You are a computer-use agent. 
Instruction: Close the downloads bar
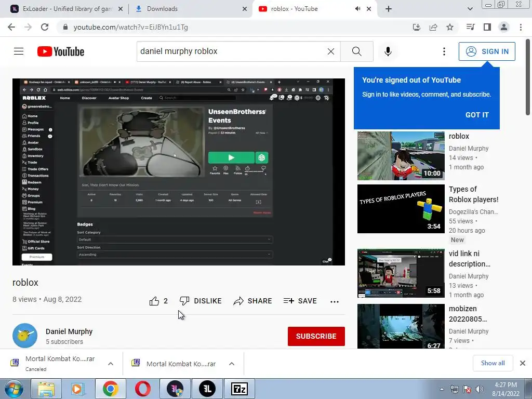click(x=523, y=363)
